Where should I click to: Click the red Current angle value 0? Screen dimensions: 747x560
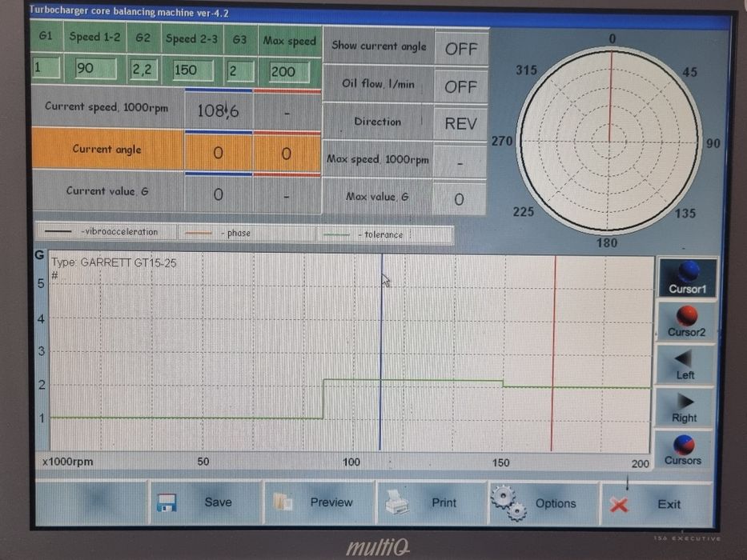click(286, 154)
